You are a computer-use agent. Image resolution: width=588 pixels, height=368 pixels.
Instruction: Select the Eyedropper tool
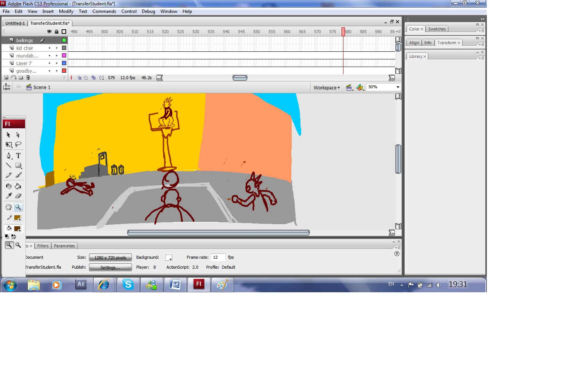tap(9, 196)
